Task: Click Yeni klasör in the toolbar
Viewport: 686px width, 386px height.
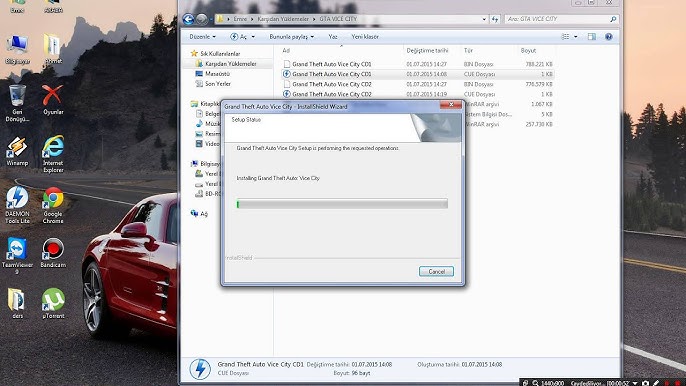Action: coord(365,37)
